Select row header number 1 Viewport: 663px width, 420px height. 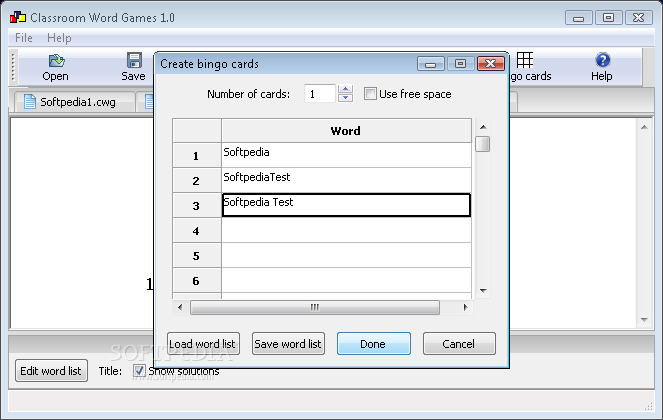tap(197, 155)
